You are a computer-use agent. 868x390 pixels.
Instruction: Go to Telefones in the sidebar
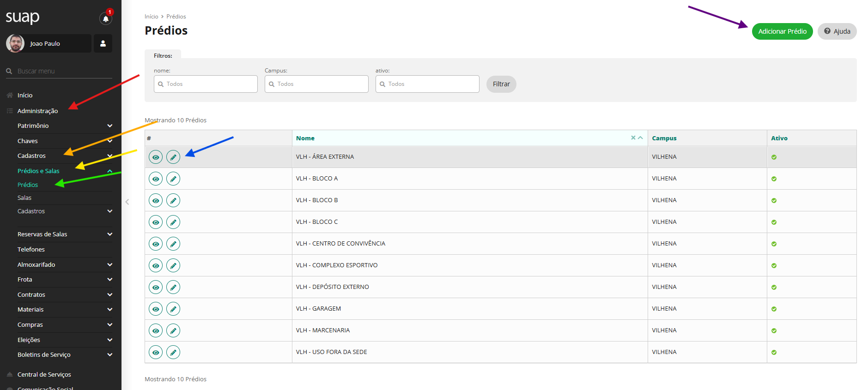coord(31,250)
